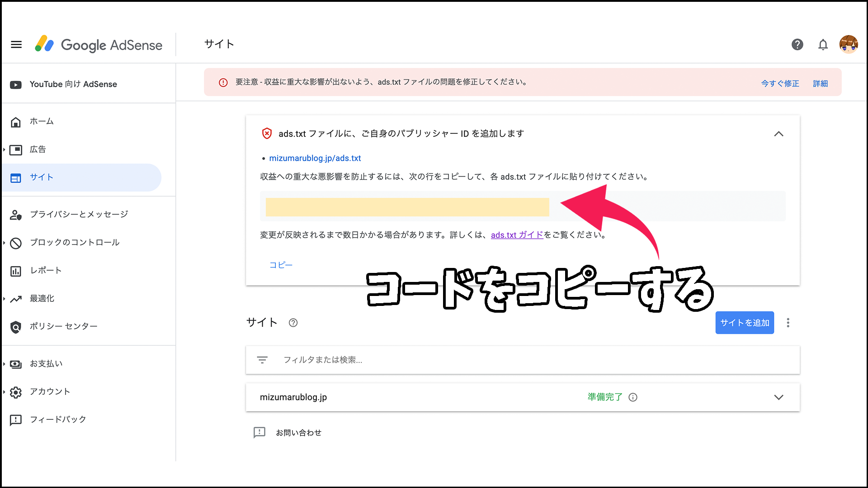Click the optimization trend arrow icon
This screenshot has width=868, height=488.
16,299
